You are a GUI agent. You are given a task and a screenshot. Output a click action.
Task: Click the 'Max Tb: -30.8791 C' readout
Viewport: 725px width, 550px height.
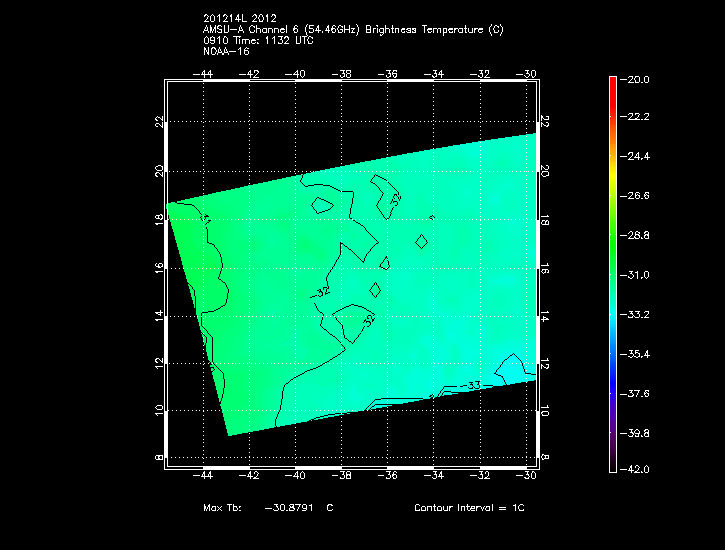coord(267,509)
